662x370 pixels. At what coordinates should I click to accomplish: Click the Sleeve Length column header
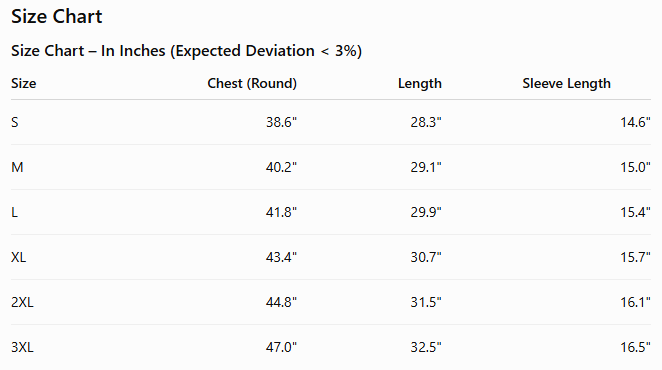tap(567, 83)
